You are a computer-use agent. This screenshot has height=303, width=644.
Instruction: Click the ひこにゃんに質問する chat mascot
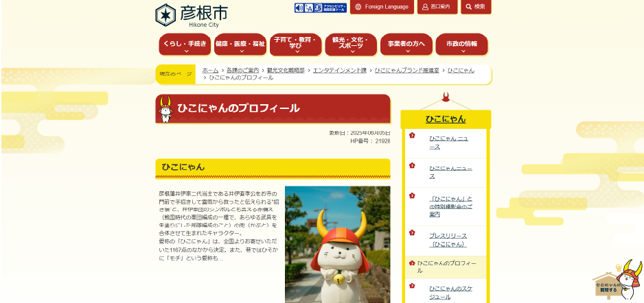coord(617,281)
